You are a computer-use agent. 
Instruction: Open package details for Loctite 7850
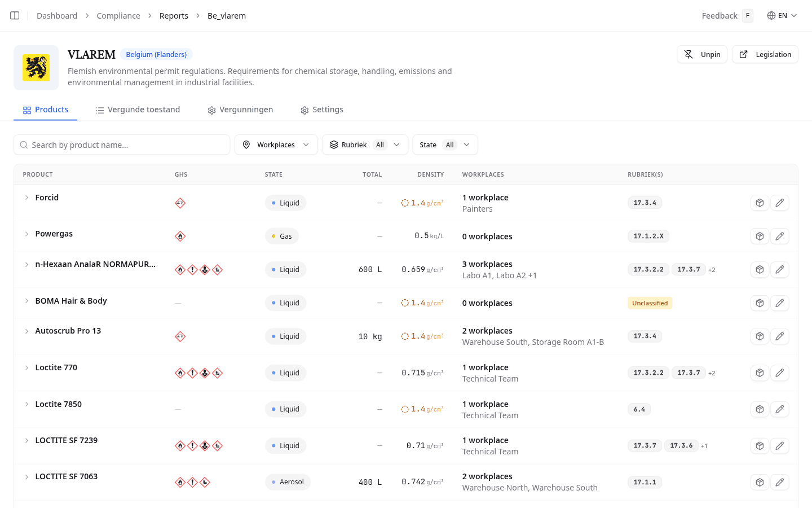tap(760, 409)
